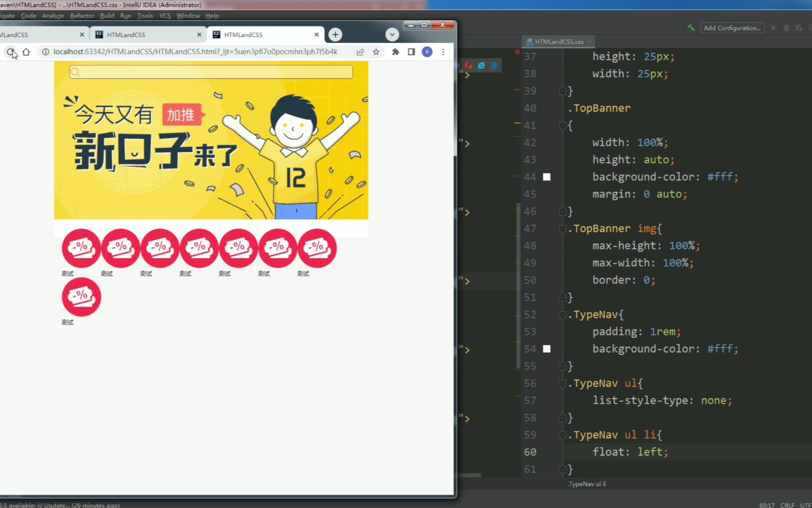The image size is (812, 508).
Task: Open page in Internet Explorer icon
Action: point(481,66)
